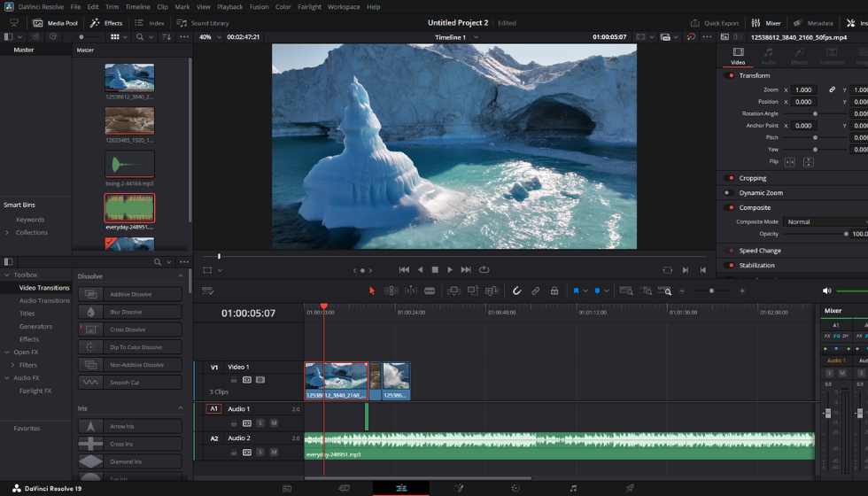Go to first frame in viewer
The width and height of the screenshot is (868, 496).
tap(404, 269)
